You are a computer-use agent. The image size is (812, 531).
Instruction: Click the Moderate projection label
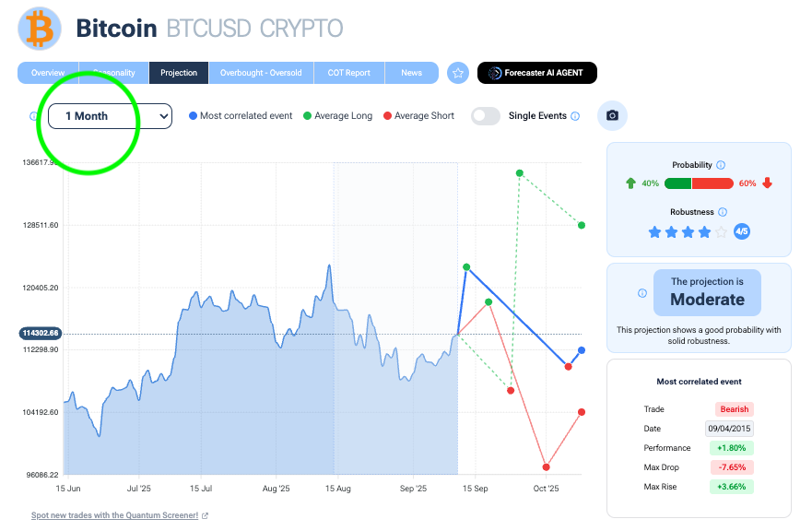[x=708, y=300]
